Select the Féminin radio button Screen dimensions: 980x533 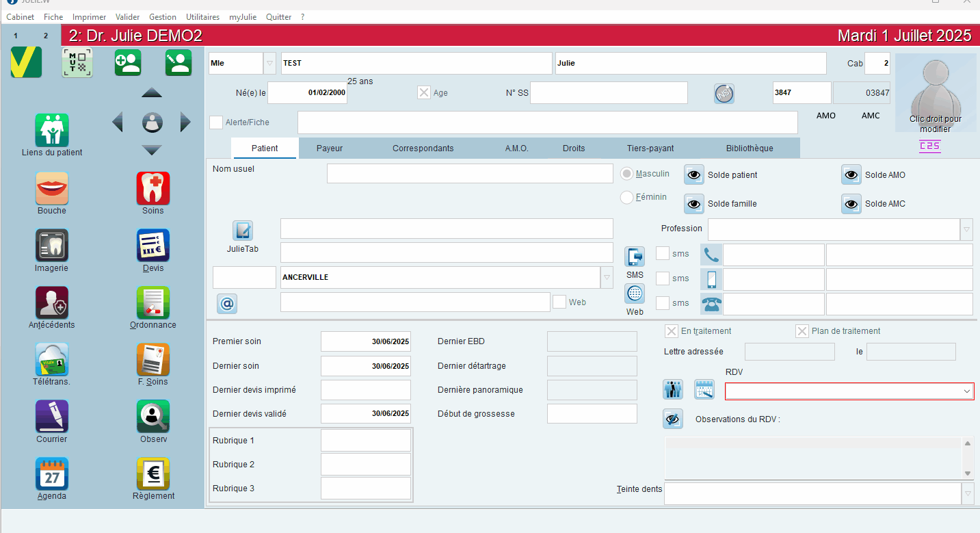click(626, 197)
